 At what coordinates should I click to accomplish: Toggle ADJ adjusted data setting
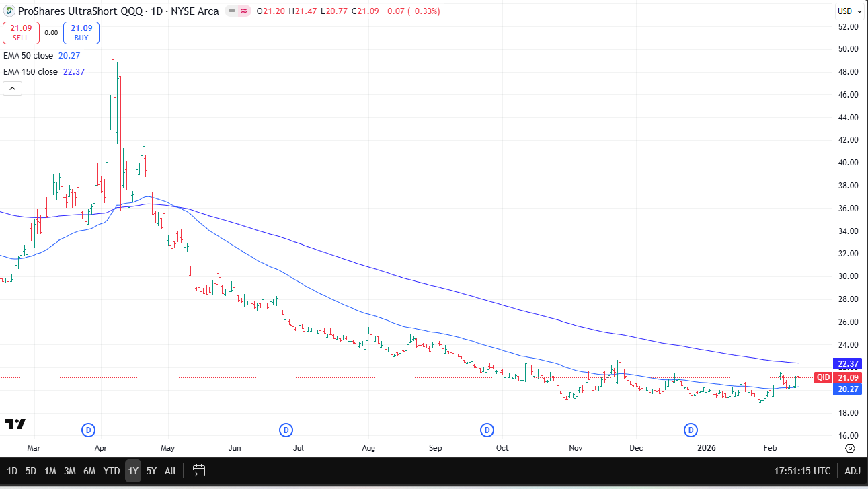coord(852,471)
